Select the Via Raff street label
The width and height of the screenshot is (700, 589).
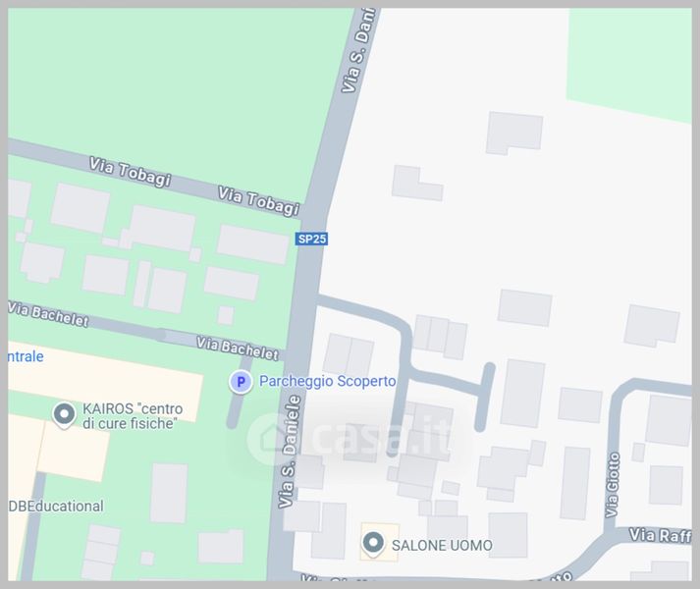[660, 535]
